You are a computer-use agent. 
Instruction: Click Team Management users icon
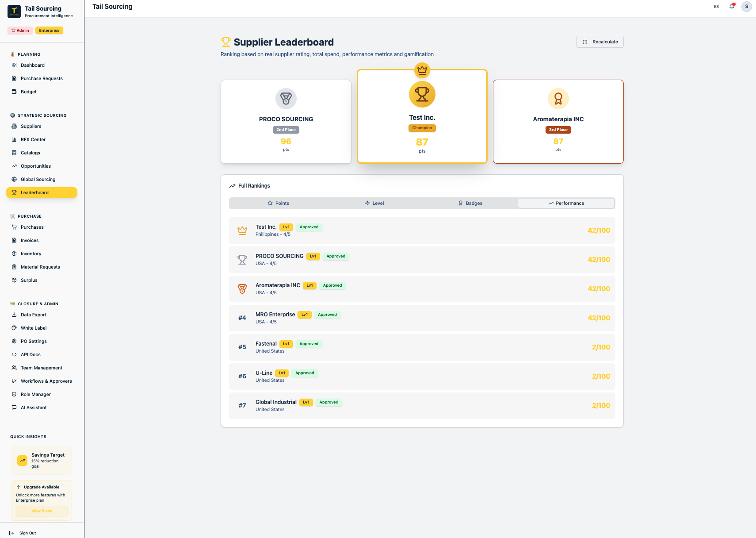point(14,368)
